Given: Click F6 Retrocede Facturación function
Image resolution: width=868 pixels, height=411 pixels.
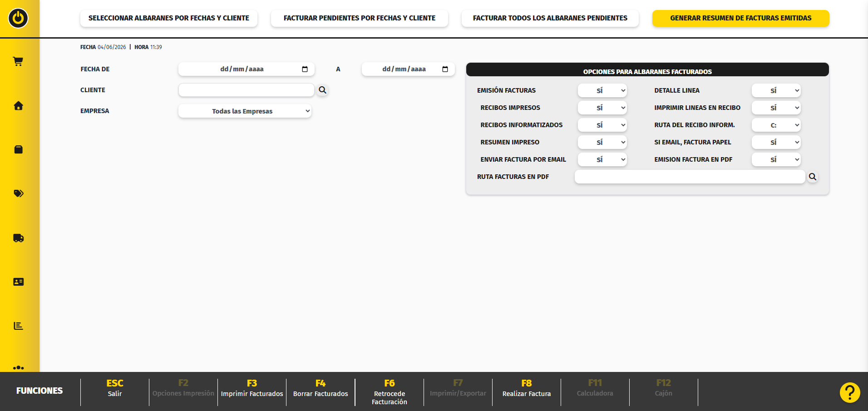Looking at the screenshot, I should click(x=390, y=392).
